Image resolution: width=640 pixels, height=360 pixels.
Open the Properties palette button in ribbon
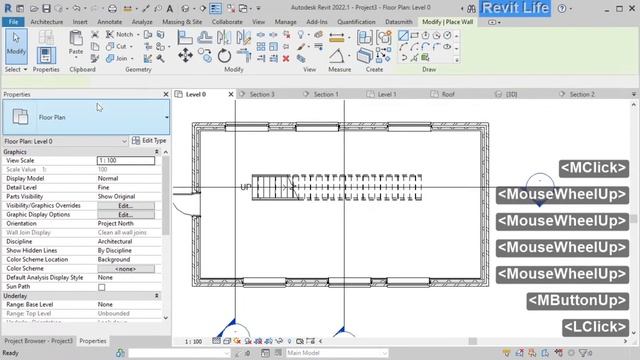(x=46, y=55)
